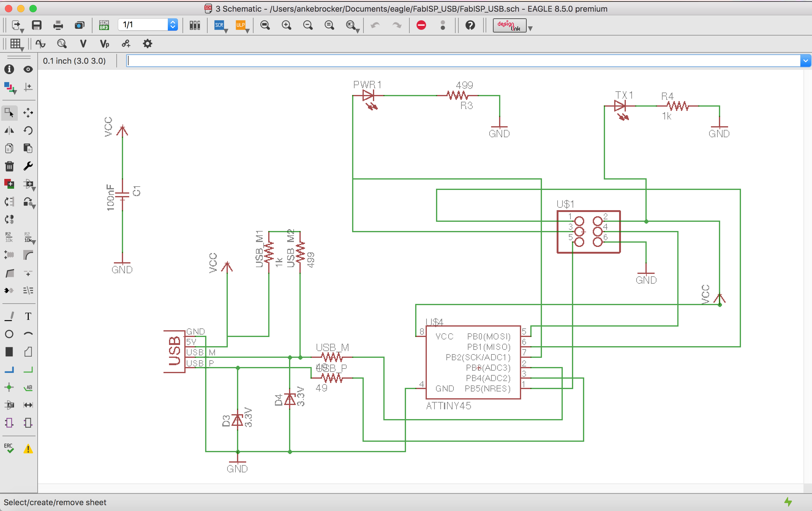
Task: Switch to board view via SCH/BRD icon
Action: (104, 25)
